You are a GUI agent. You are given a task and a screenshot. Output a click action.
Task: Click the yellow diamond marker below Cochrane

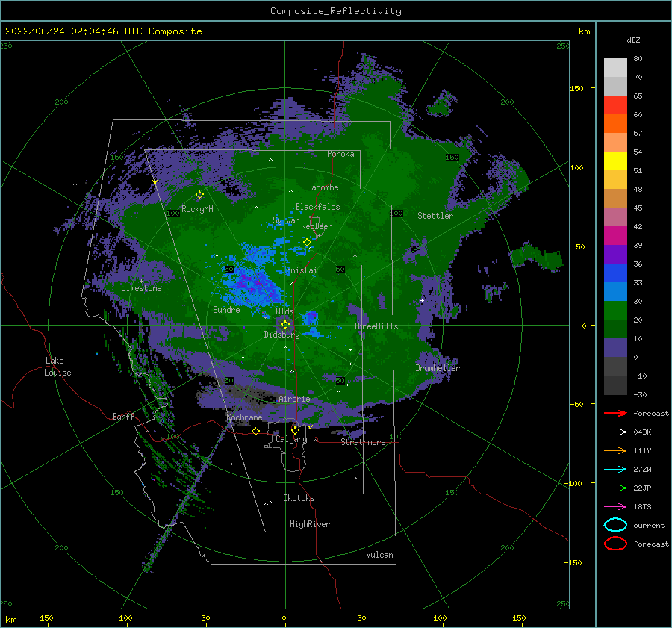(255, 431)
